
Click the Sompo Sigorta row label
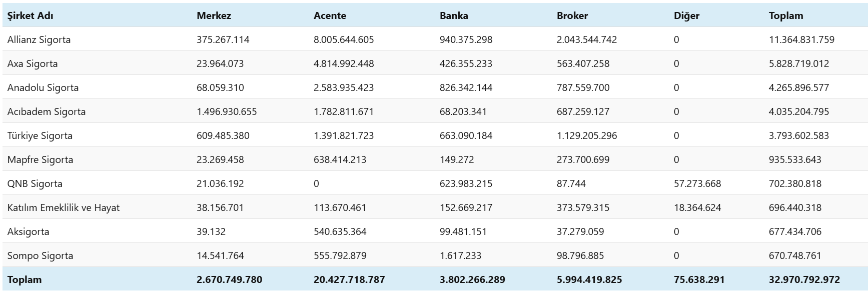pos(40,255)
